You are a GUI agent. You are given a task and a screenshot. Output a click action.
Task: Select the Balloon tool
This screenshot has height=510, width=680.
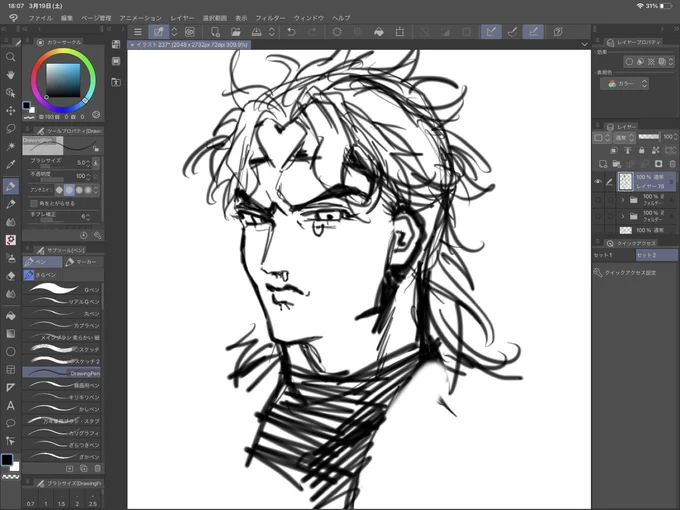coord(10,423)
